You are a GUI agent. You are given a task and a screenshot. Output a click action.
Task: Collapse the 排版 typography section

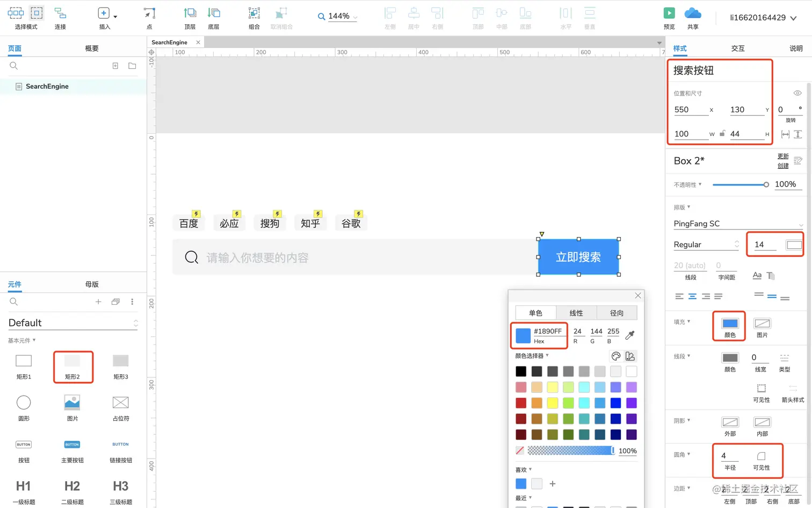[x=682, y=207]
